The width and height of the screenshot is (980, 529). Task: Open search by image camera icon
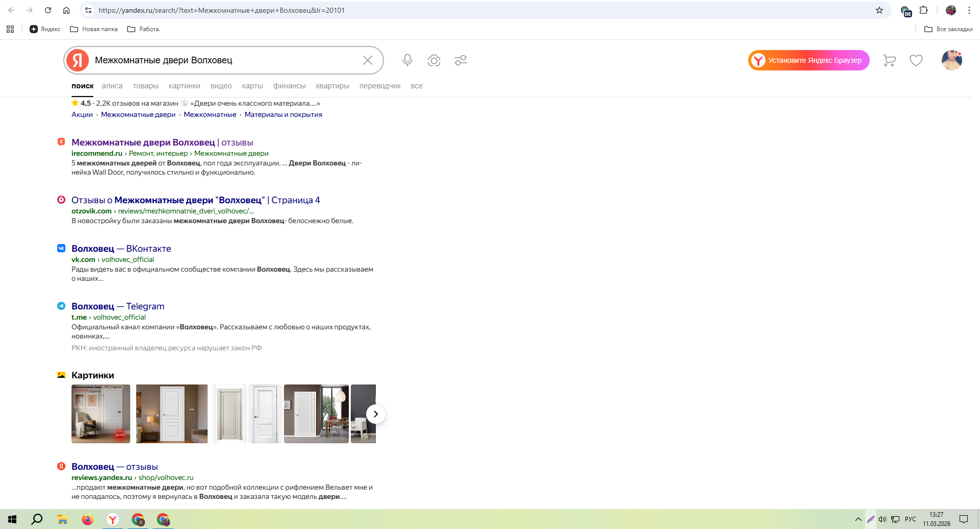434,60
